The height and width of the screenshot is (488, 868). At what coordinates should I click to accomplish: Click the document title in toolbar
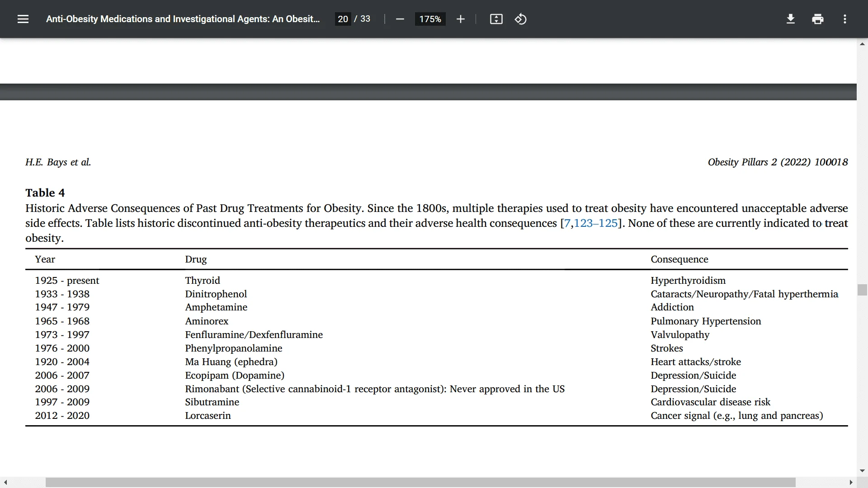pos(183,19)
